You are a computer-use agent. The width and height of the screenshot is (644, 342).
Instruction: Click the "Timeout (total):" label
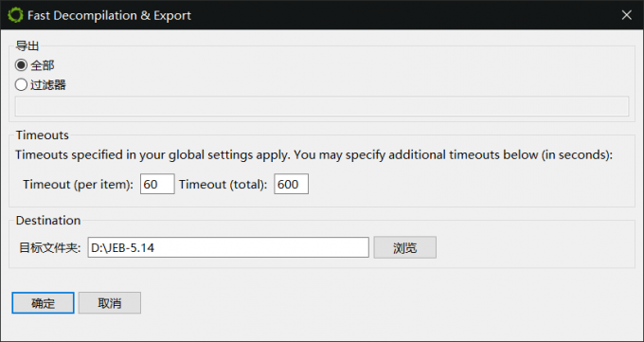tap(223, 185)
